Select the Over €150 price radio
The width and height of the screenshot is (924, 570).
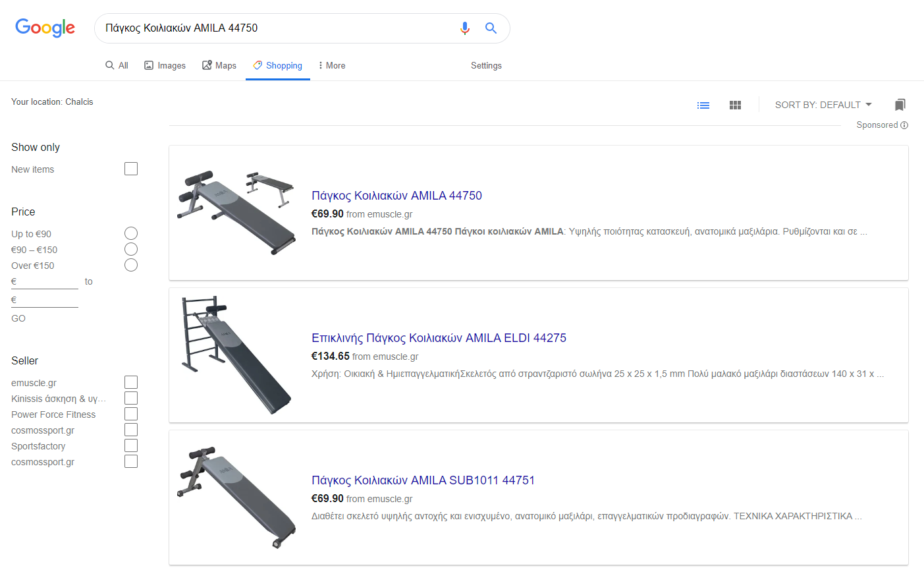[x=131, y=265]
